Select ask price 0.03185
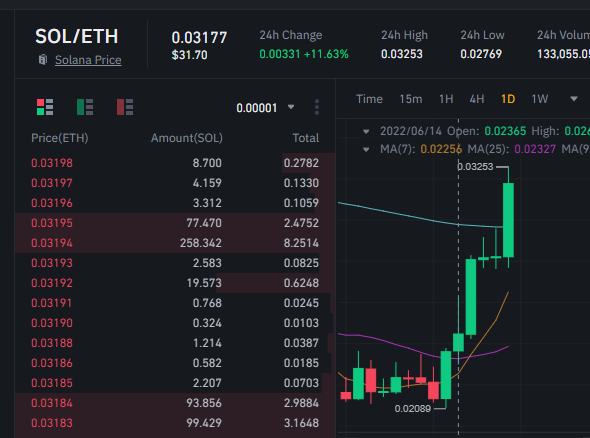The width and height of the screenshot is (590, 438). (52, 383)
